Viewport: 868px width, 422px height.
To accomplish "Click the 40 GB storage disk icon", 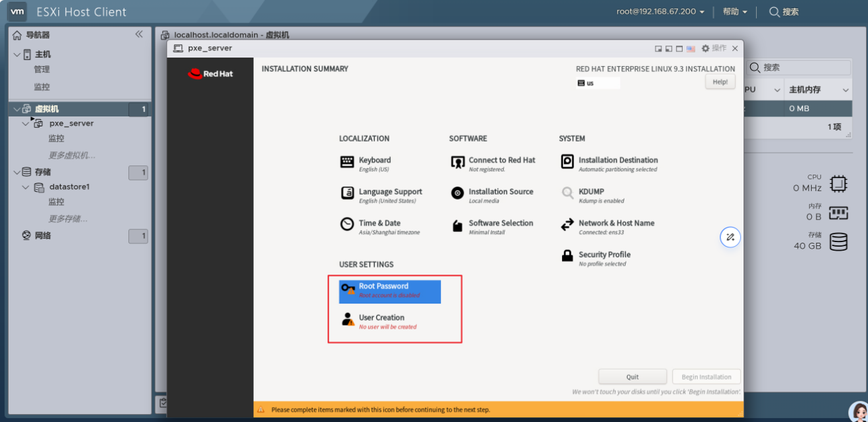I will [x=838, y=241].
